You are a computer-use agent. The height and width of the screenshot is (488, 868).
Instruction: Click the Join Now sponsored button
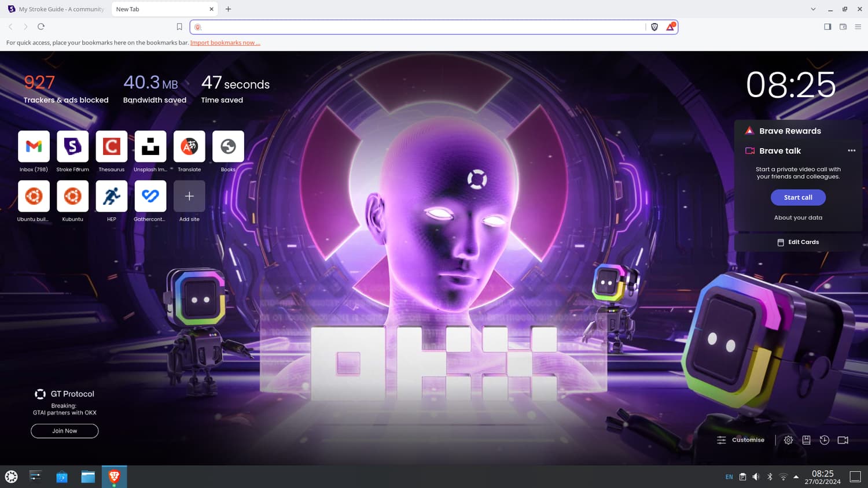(64, 431)
